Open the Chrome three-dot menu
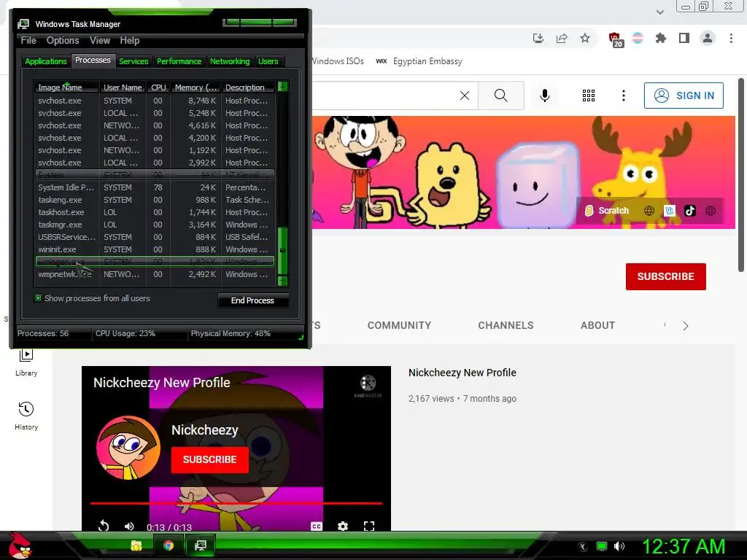This screenshot has width=747, height=560. coord(731,38)
